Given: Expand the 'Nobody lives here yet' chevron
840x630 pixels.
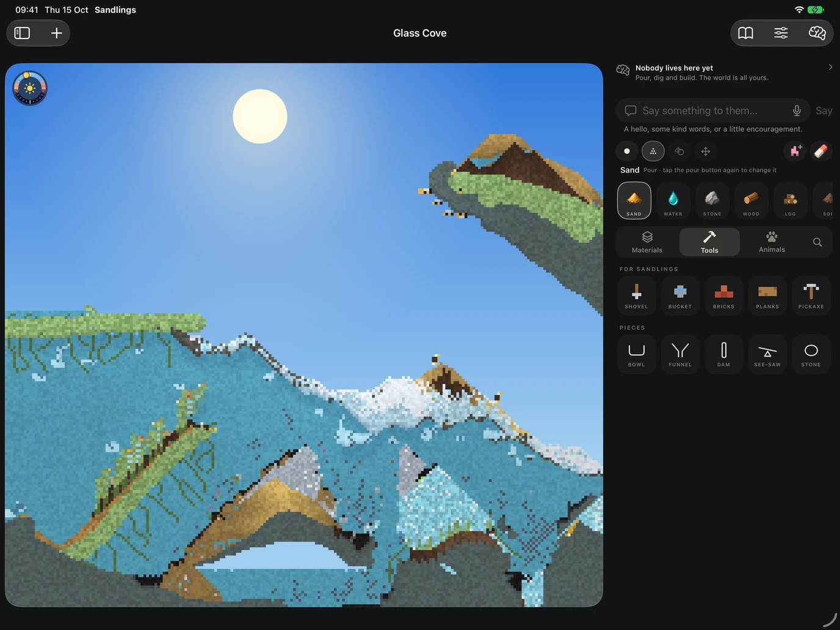Looking at the screenshot, I should [830, 67].
